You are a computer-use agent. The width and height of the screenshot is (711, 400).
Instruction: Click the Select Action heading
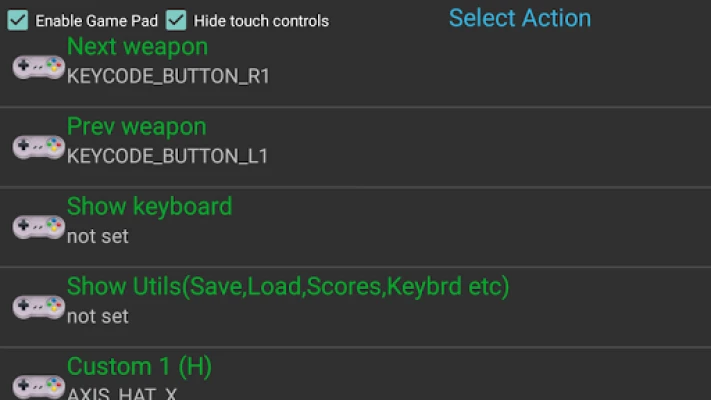520,18
